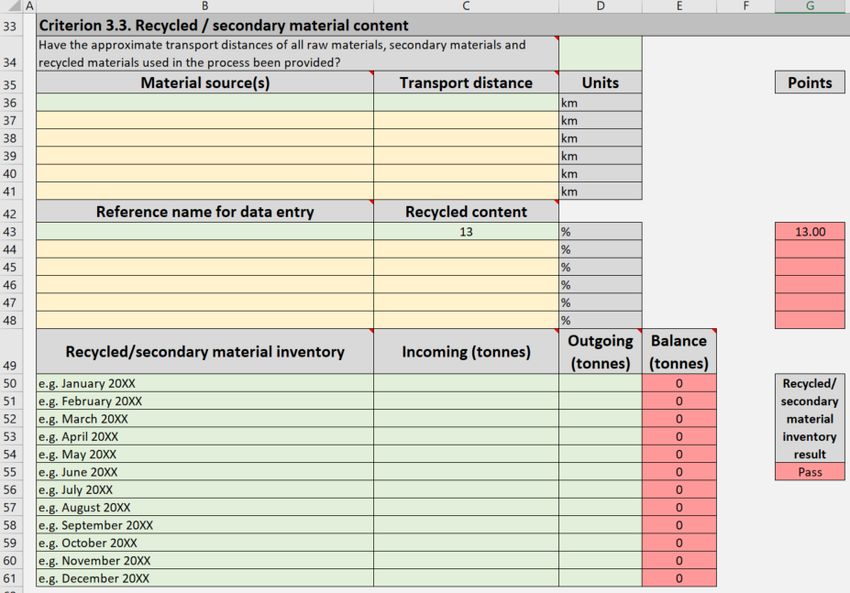This screenshot has width=850, height=593.
Task: Click the balance cell for July
Action: (679, 489)
